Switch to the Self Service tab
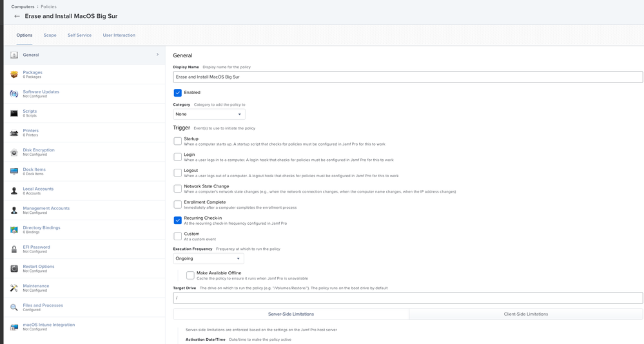This screenshot has width=644, height=344. [80, 35]
